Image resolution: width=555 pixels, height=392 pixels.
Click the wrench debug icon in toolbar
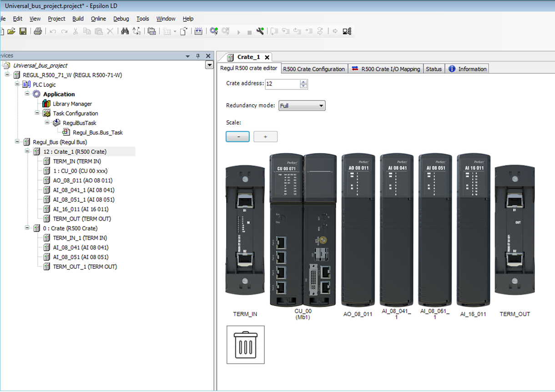coord(260,31)
